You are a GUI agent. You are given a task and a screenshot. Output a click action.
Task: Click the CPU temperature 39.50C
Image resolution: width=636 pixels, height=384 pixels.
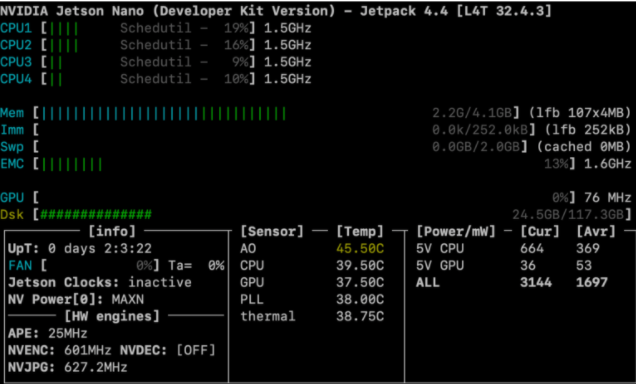[360, 266]
